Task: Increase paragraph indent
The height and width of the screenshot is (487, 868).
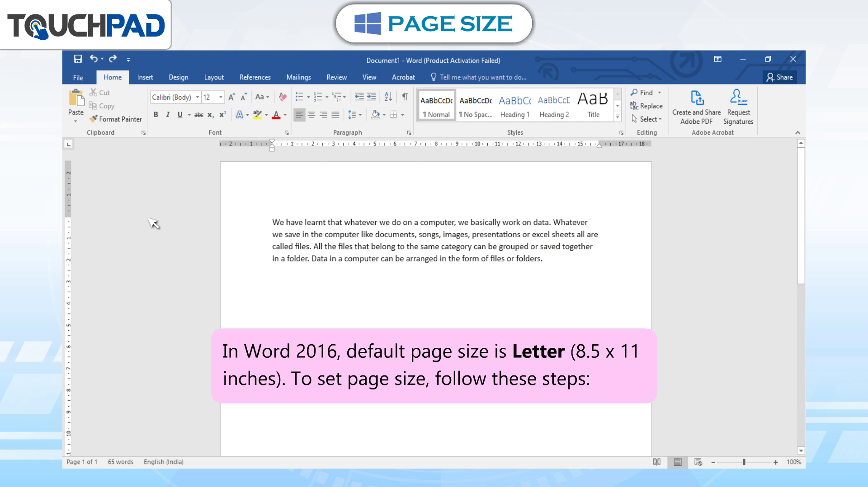Action: [x=371, y=97]
